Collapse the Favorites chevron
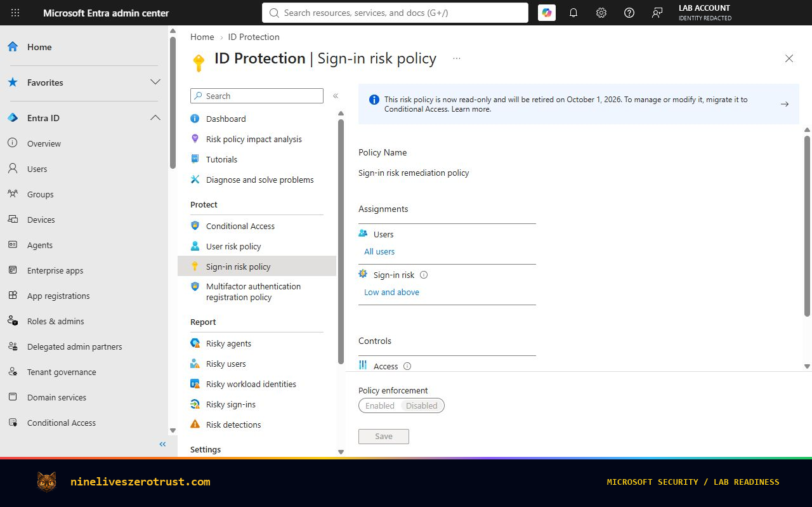This screenshot has width=812, height=507. [155, 82]
